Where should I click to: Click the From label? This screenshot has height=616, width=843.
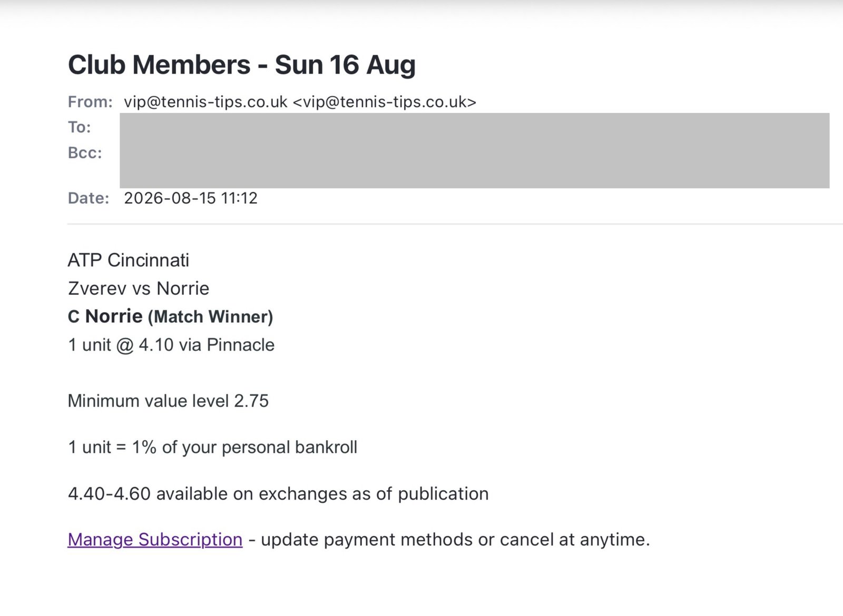pyautogui.click(x=90, y=102)
